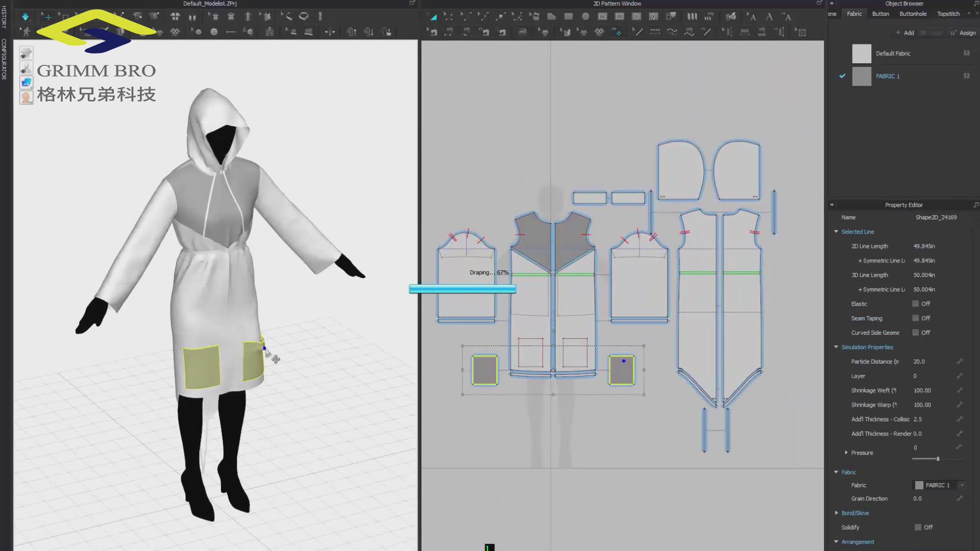Select the Edit Pattern tool

(433, 16)
